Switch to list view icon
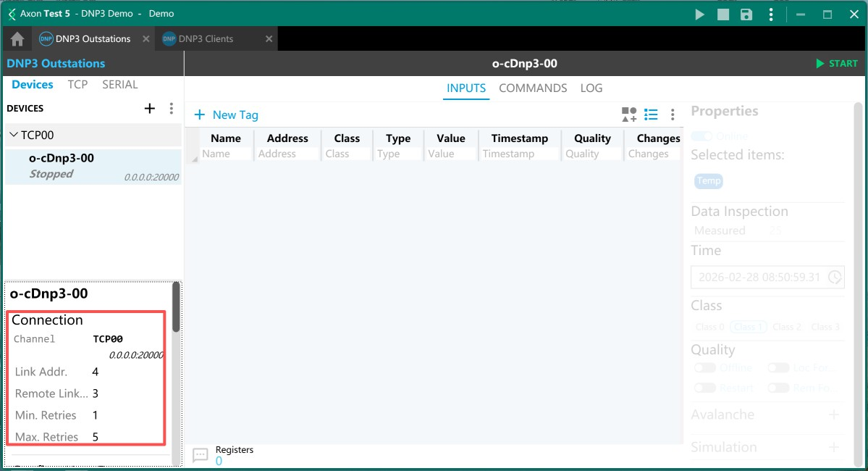 pyautogui.click(x=651, y=114)
